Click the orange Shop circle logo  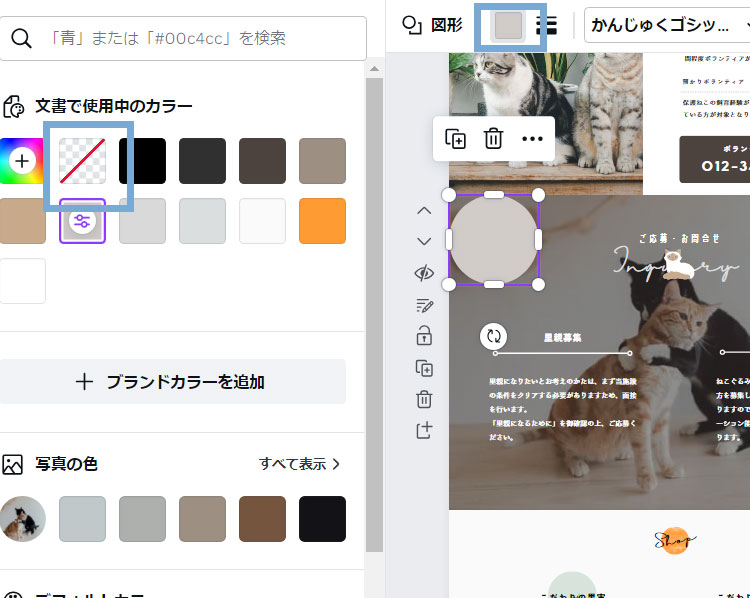tap(674, 540)
